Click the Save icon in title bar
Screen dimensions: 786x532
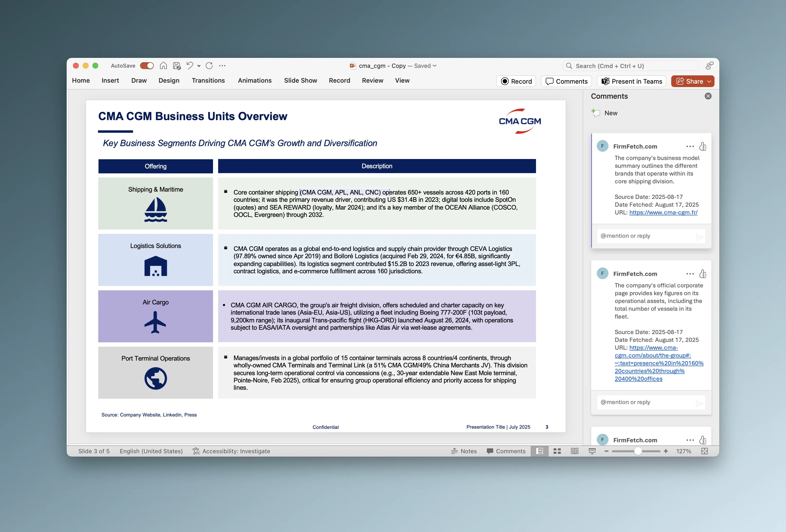(177, 66)
